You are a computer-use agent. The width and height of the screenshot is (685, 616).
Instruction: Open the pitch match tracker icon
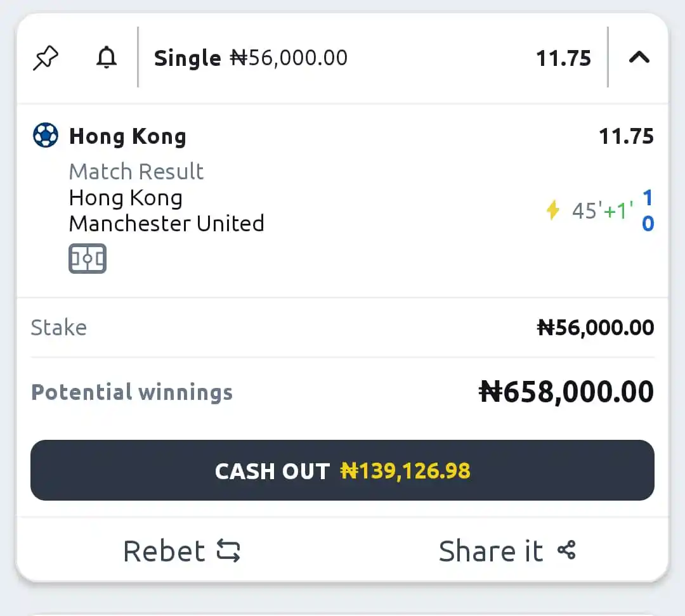click(x=88, y=259)
